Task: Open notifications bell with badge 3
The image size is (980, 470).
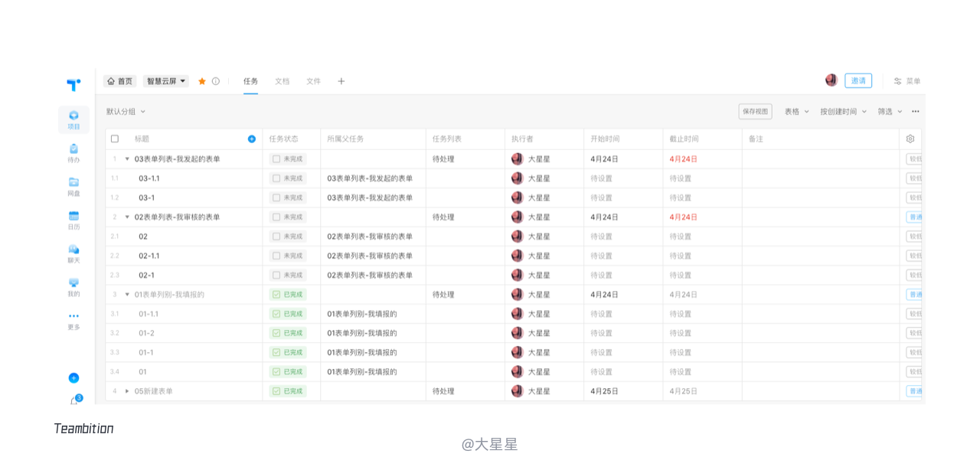Action: click(74, 400)
